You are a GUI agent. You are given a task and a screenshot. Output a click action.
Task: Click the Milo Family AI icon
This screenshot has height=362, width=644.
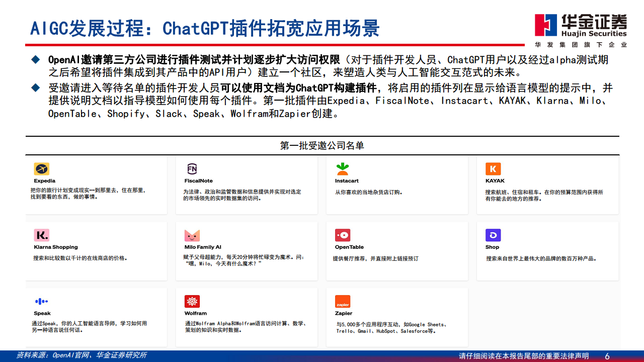[192, 235]
